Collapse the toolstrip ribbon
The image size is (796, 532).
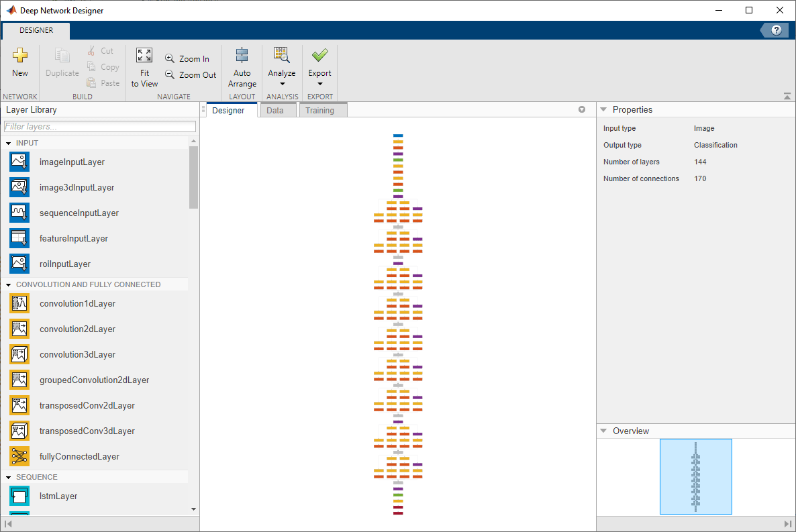(787, 96)
